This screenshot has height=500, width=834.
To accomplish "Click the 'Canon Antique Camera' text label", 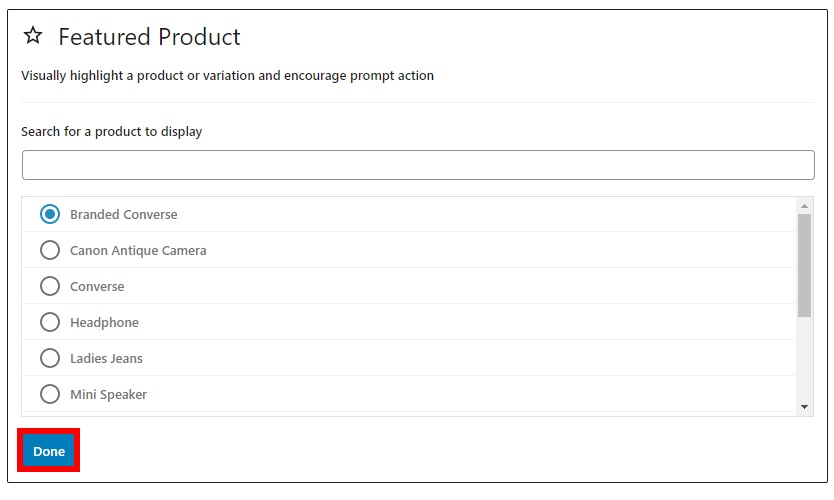I will [x=138, y=251].
